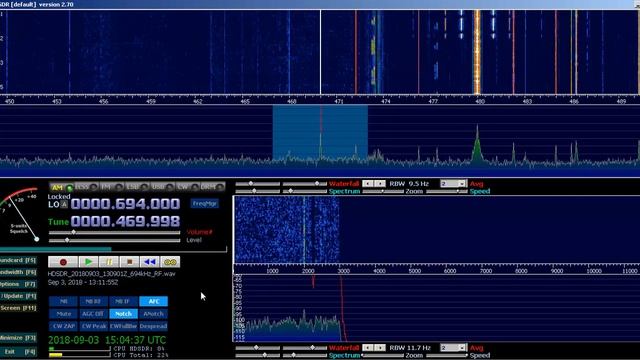Toggle the Despread button
The image size is (640, 360).
pos(153,326)
